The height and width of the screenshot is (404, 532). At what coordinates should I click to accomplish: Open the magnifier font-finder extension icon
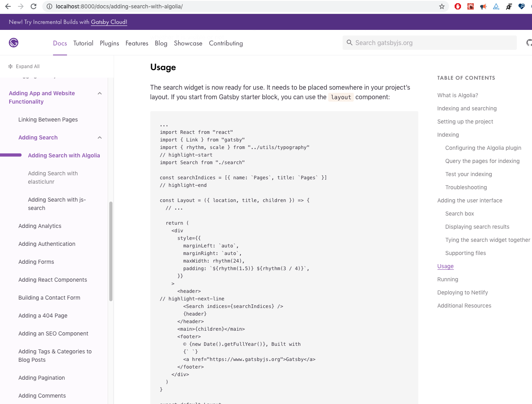tap(509, 6)
